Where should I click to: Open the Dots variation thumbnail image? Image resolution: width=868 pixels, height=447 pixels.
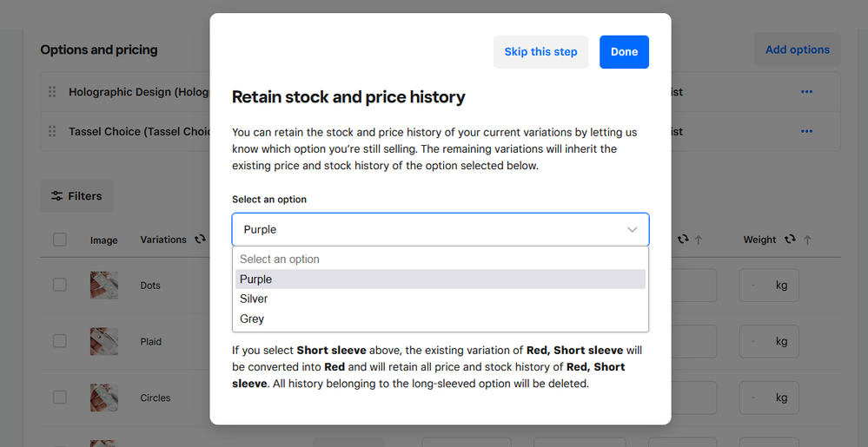click(x=104, y=286)
